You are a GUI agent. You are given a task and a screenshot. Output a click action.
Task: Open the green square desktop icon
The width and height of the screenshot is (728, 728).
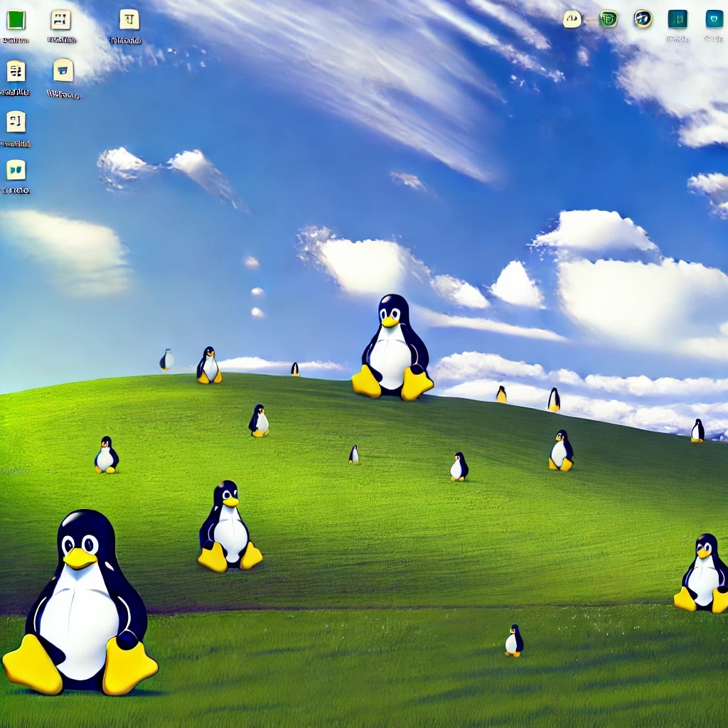pyautogui.click(x=16, y=20)
